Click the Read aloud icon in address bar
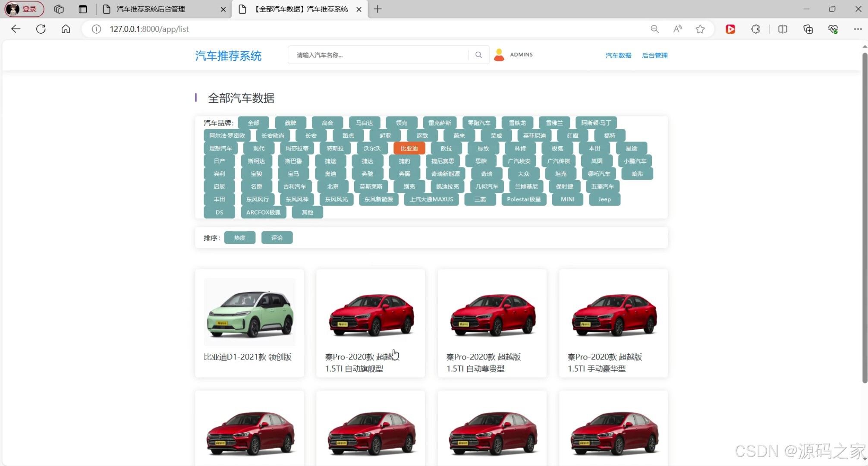The width and height of the screenshot is (868, 466). tap(677, 29)
